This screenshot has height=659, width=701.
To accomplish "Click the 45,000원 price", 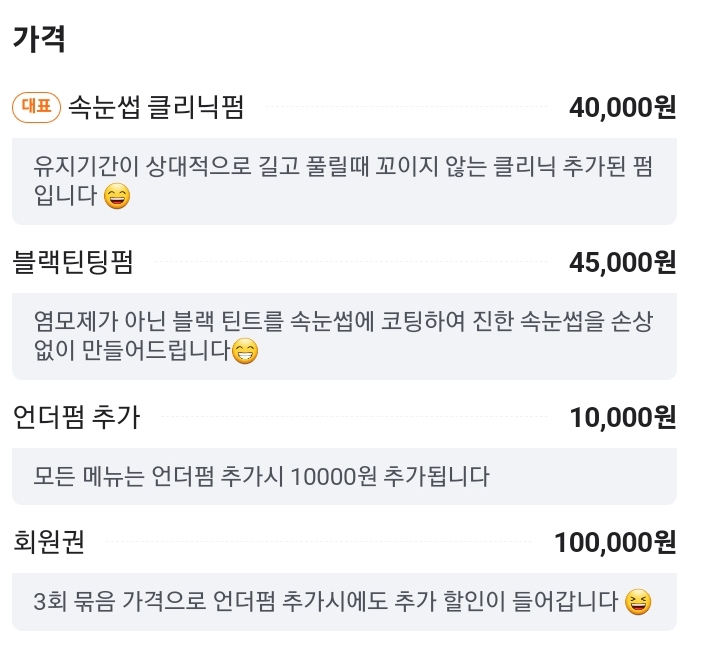I will click(x=622, y=262).
